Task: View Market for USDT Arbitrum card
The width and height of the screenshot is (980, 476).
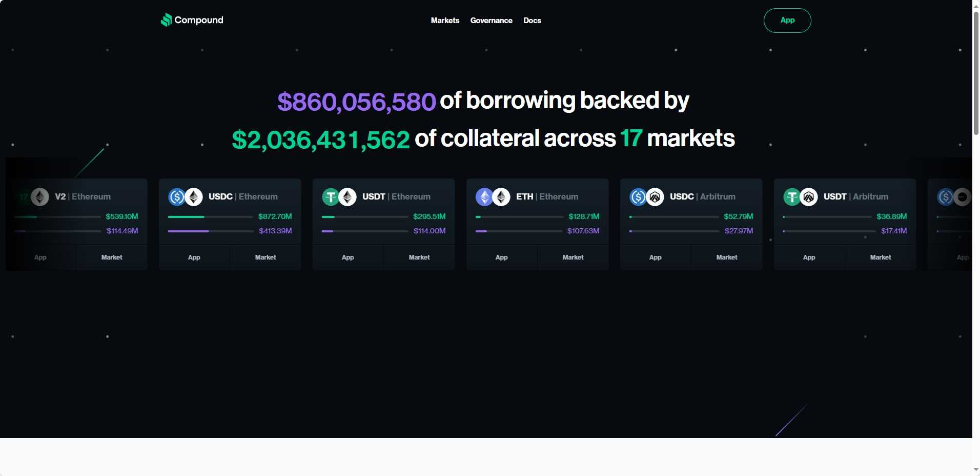Action: [881, 257]
